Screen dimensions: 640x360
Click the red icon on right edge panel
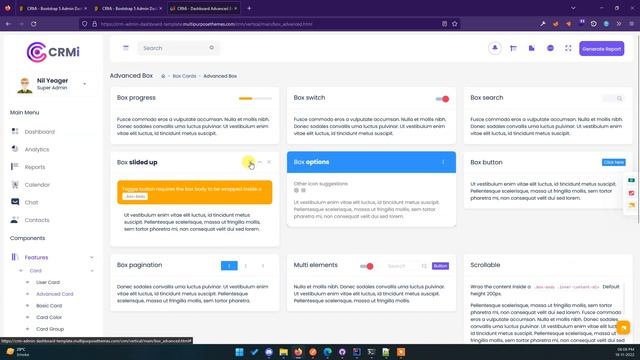pyautogui.click(x=631, y=193)
